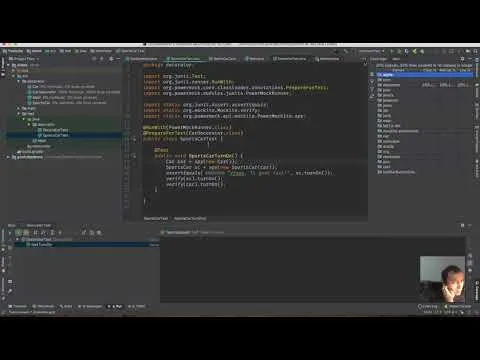480x360 pixels.
Task: Click run gutter icon beside test method
Action: [x=134, y=156]
